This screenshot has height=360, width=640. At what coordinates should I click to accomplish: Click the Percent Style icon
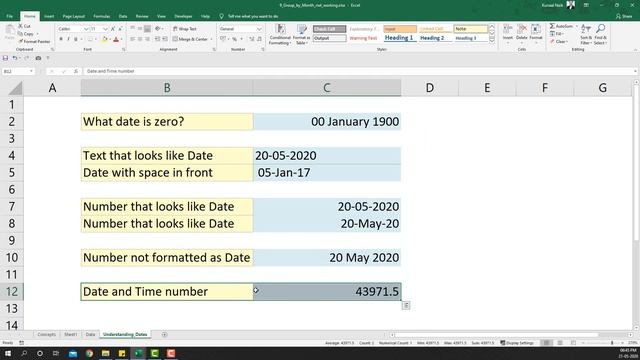(234, 39)
